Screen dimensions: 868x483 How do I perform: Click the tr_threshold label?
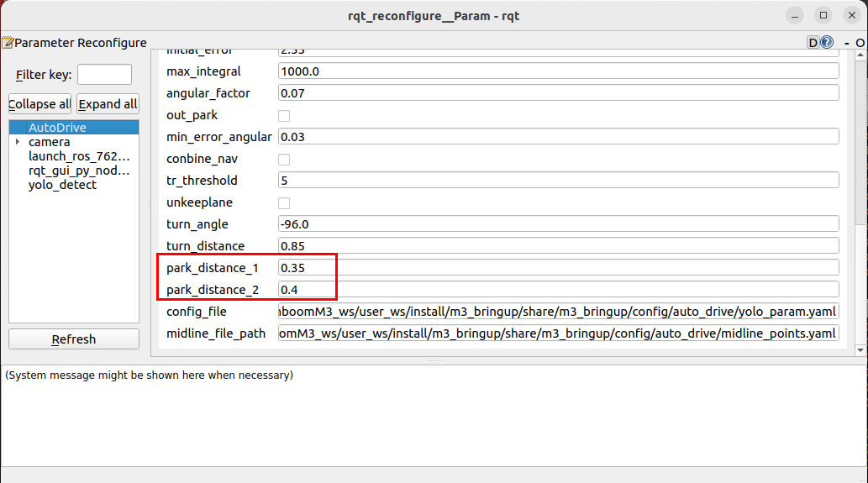click(x=202, y=181)
